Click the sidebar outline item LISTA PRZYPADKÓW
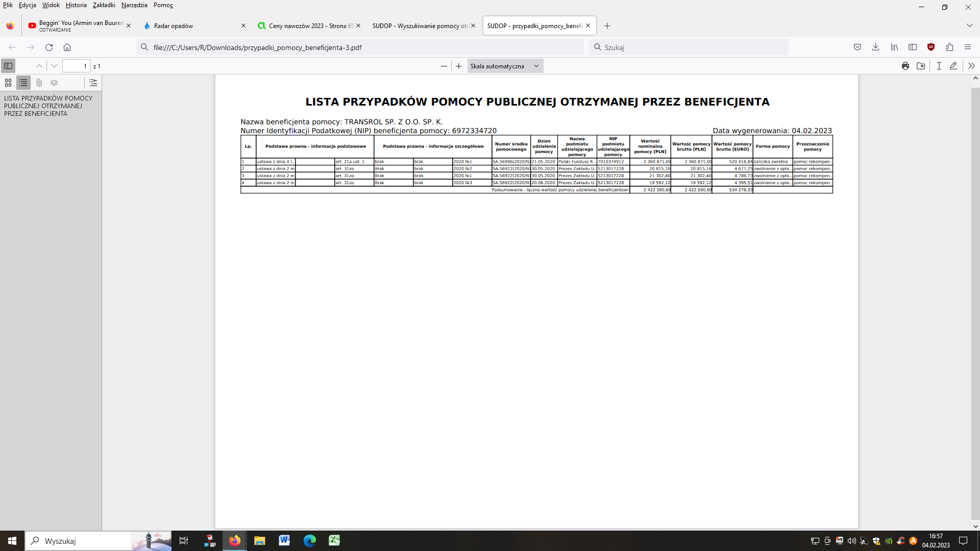 point(48,106)
